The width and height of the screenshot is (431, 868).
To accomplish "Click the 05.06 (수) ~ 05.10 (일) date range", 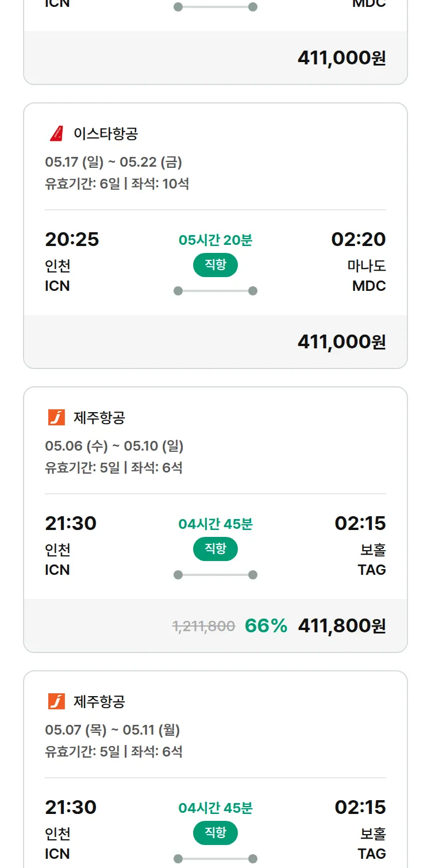I will [x=114, y=446].
